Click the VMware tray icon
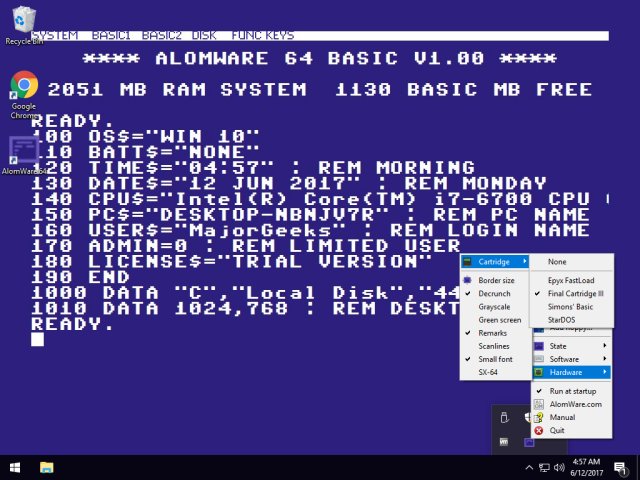The image size is (640, 480). 504,442
